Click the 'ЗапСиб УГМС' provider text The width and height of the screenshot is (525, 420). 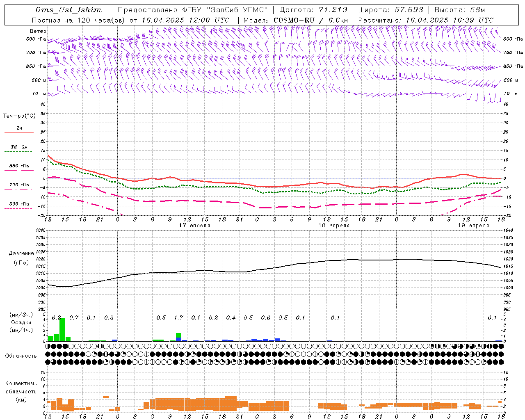238,10
